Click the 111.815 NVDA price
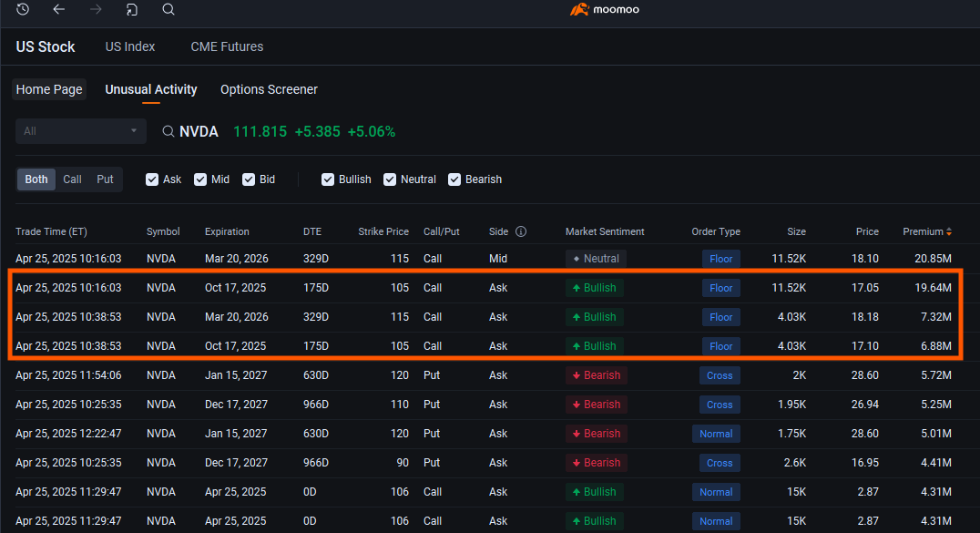 point(260,131)
